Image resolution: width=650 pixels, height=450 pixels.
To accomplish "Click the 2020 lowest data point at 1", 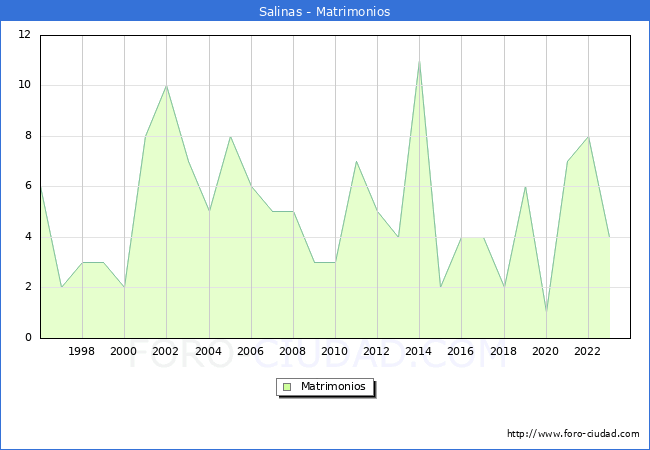I will pyautogui.click(x=546, y=312).
